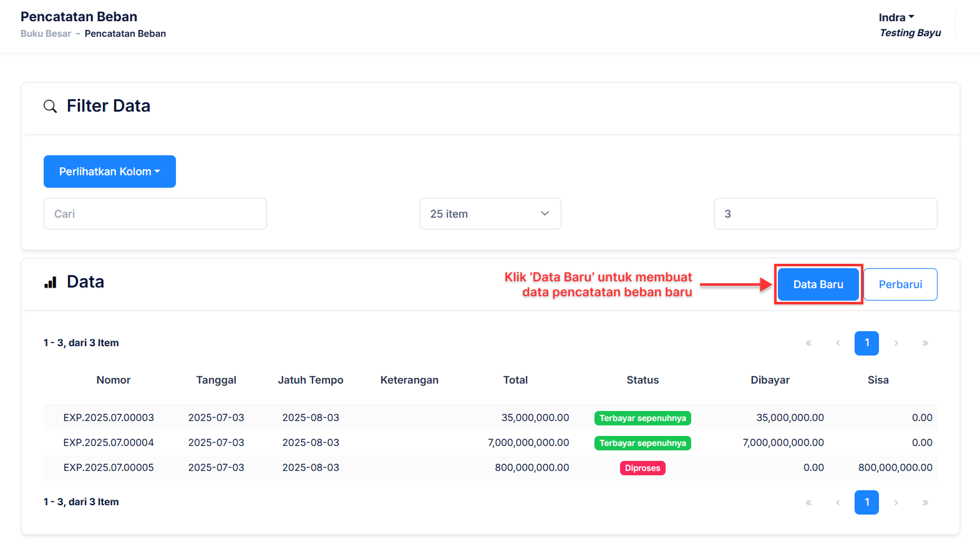This screenshot has height=542, width=980.
Task: Jump to last page in top pagination
Action: 925,343
